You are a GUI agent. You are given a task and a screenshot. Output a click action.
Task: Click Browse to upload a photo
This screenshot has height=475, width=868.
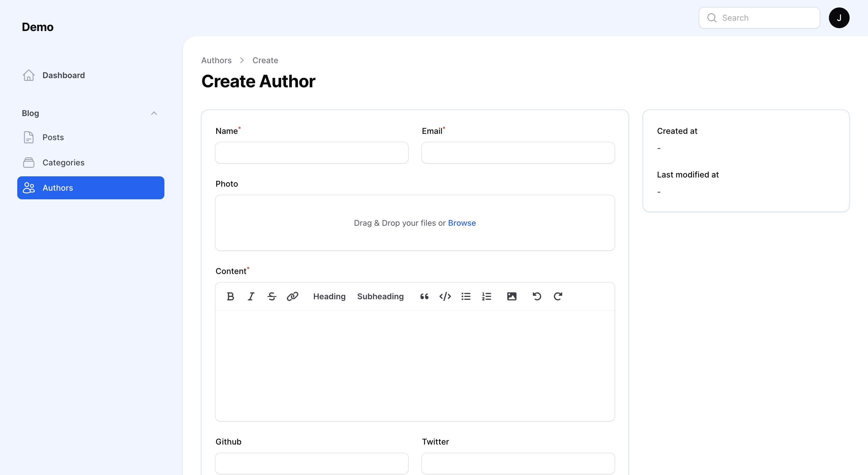click(462, 223)
